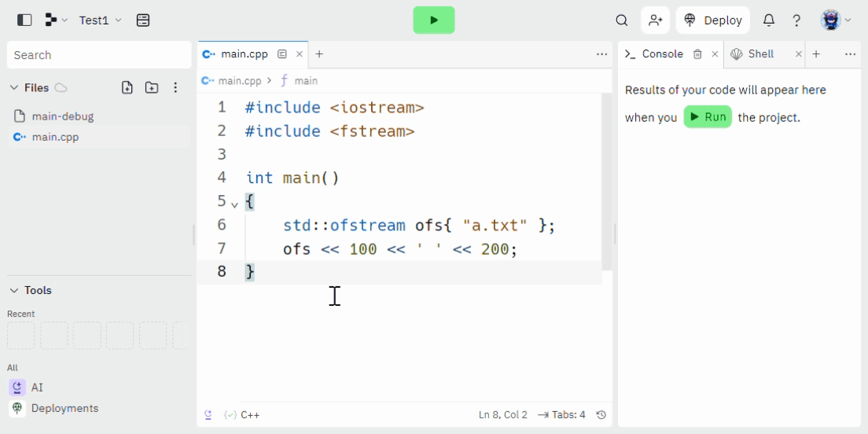The image size is (868, 434).
Task: Open file history clock icon
Action: 601,414
